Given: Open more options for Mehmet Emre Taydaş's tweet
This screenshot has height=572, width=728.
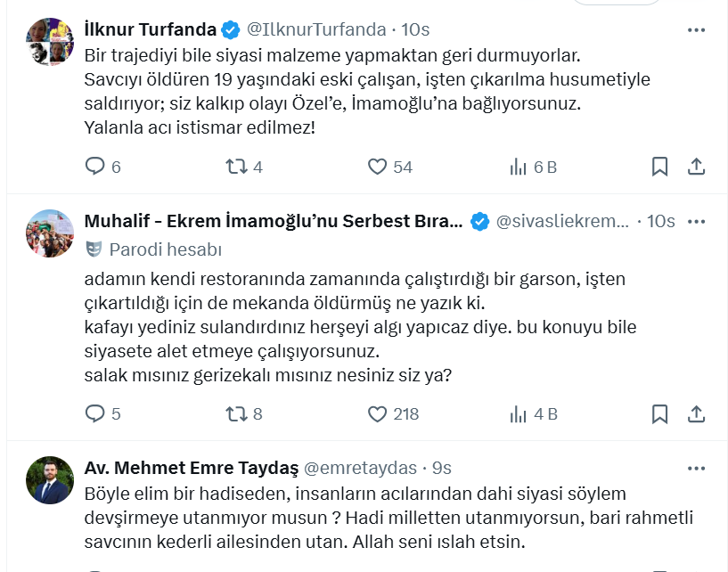Looking at the screenshot, I should (696, 468).
